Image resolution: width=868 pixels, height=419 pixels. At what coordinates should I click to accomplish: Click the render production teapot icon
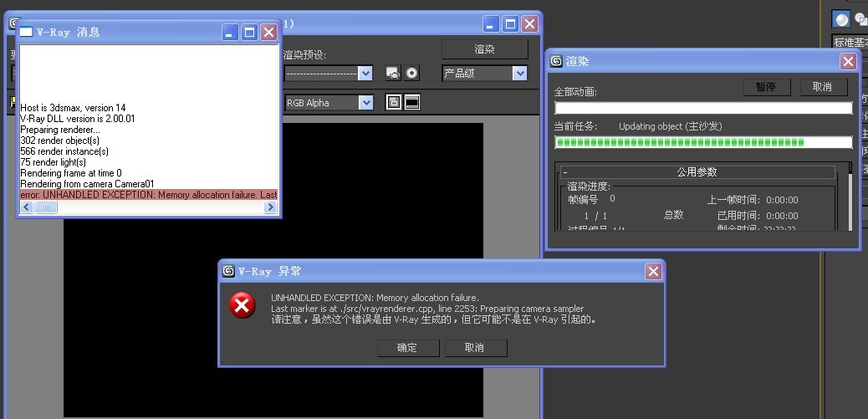click(393, 73)
